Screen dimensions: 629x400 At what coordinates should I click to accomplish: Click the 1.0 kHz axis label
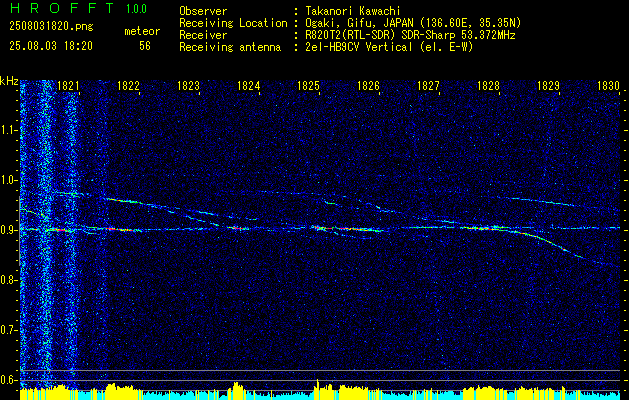pyautogui.click(x=9, y=180)
